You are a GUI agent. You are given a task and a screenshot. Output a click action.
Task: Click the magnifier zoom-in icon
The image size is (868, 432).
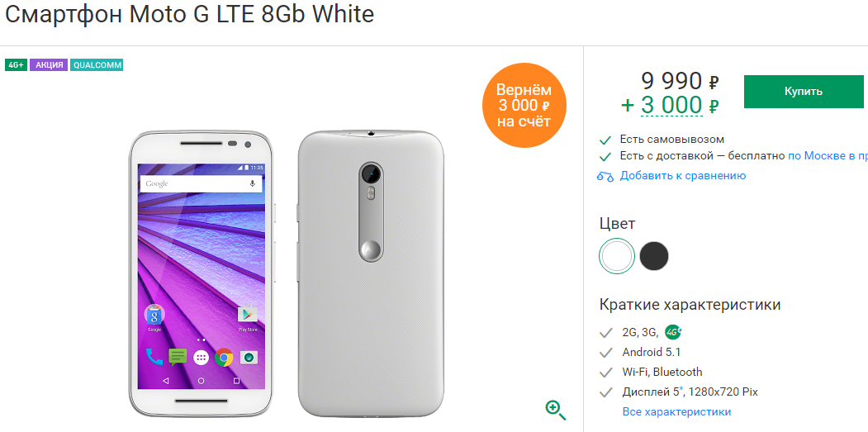(555, 411)
